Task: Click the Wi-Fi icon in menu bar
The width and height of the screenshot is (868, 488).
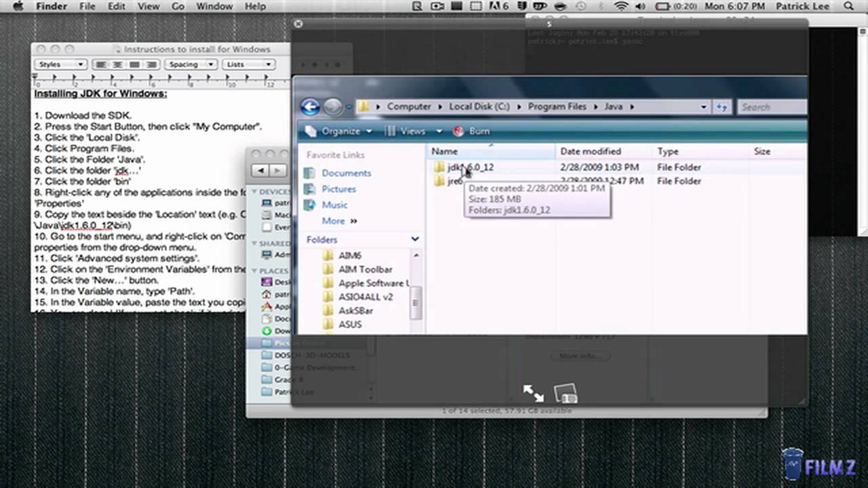Action: 621,6
